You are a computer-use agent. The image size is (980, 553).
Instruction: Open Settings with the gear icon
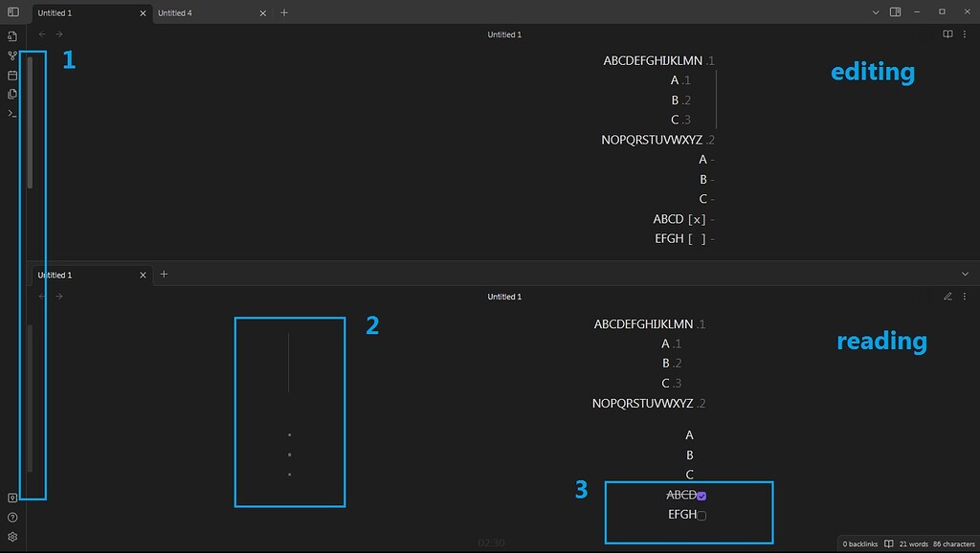[11, 536]
